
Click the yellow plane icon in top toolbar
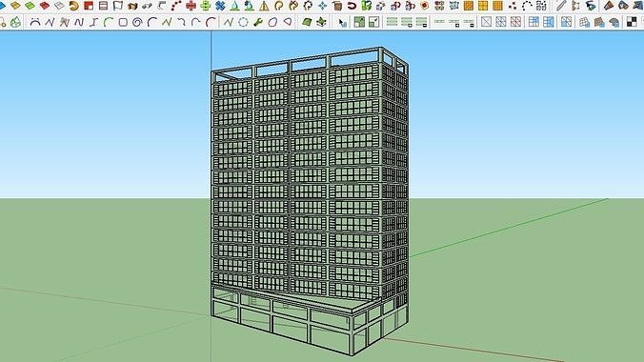click(x=15, y=6)
